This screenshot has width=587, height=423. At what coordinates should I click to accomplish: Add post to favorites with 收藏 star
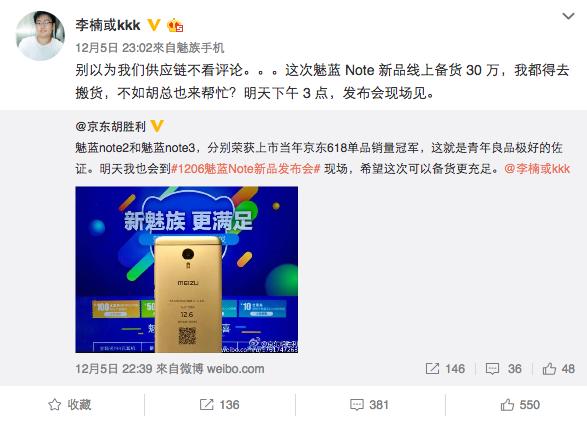70,405
